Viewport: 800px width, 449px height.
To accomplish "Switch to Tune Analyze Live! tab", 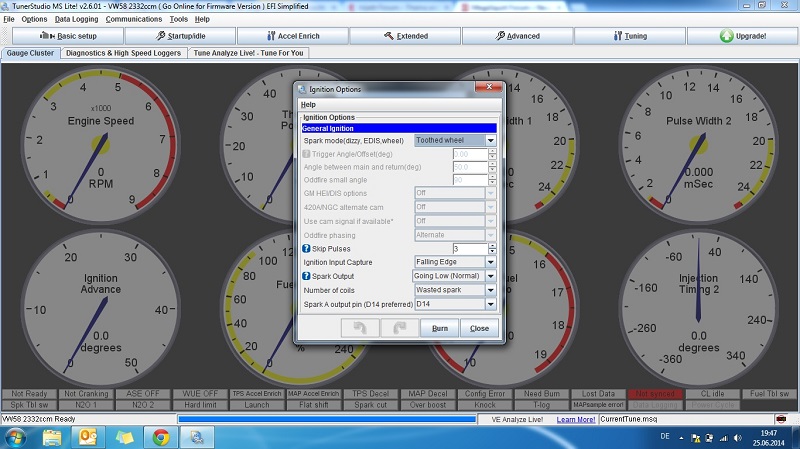I will [x=249, y=53].
